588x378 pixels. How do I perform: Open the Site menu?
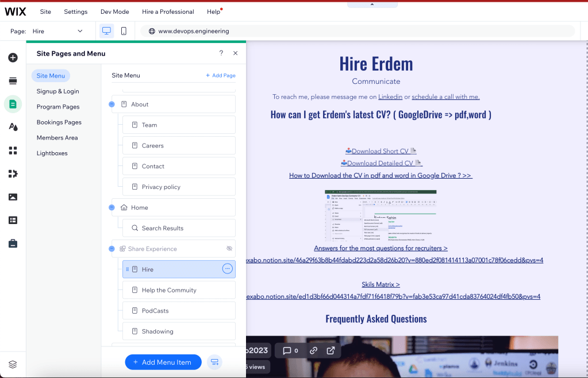[x=45, y=11]
